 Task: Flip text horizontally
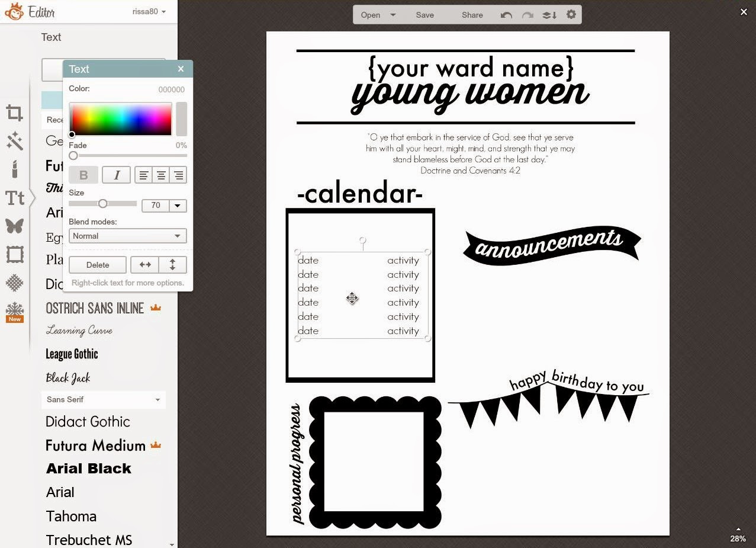coord(145,265)
